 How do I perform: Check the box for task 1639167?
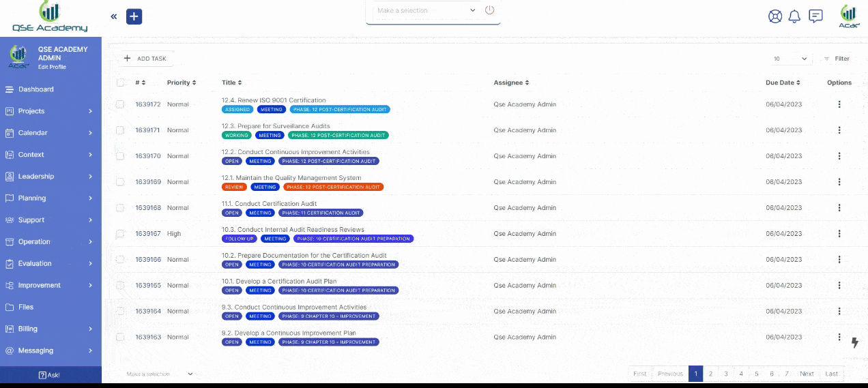click(x=120, y=234)
